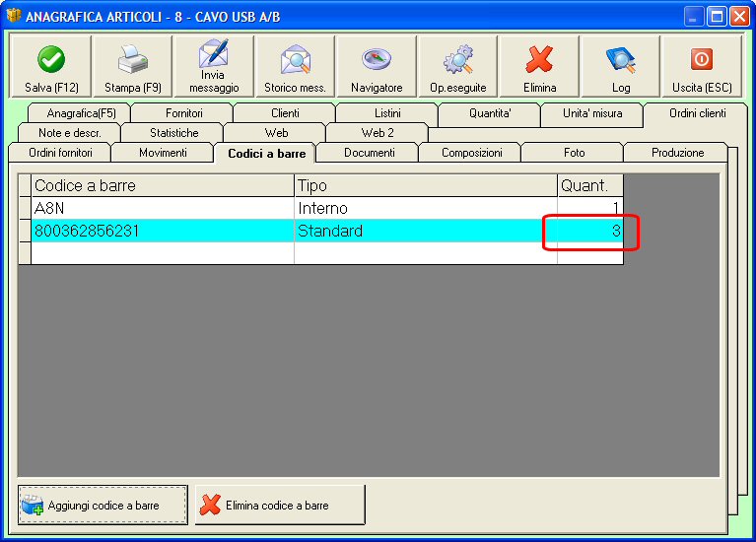Open Op.eseguite gears icon

[x=458, y=59]
